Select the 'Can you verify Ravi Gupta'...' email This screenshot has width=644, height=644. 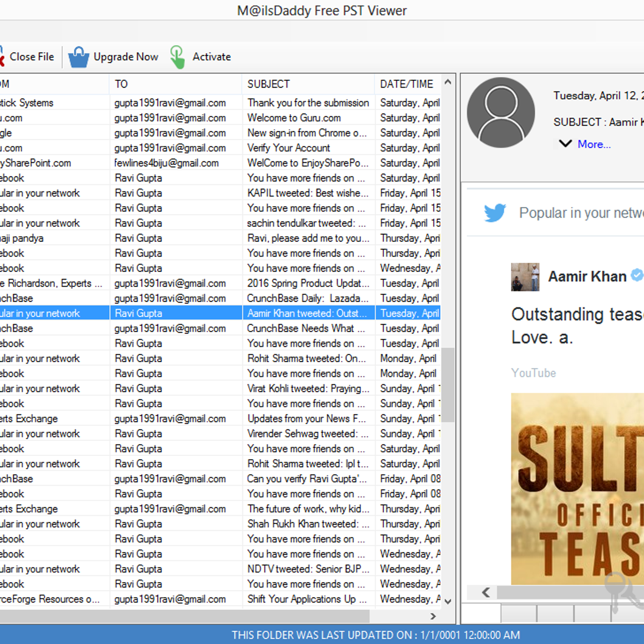(x=220, y=479)
